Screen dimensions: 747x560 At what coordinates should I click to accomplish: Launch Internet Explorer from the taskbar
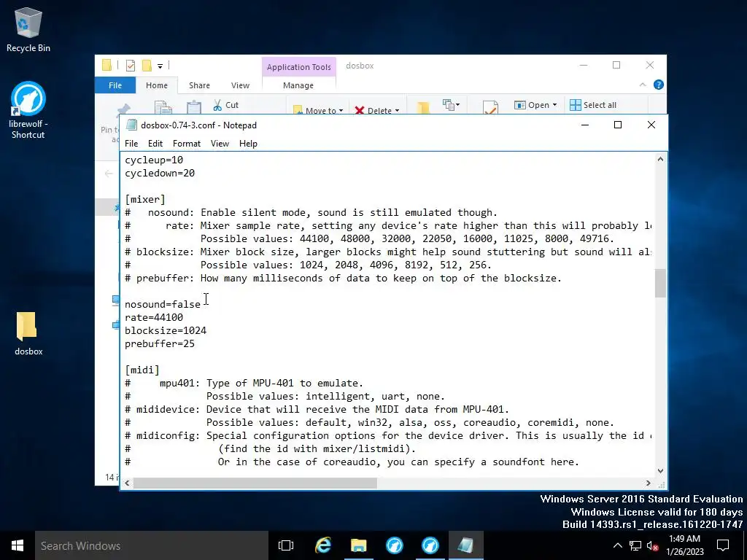323,545
